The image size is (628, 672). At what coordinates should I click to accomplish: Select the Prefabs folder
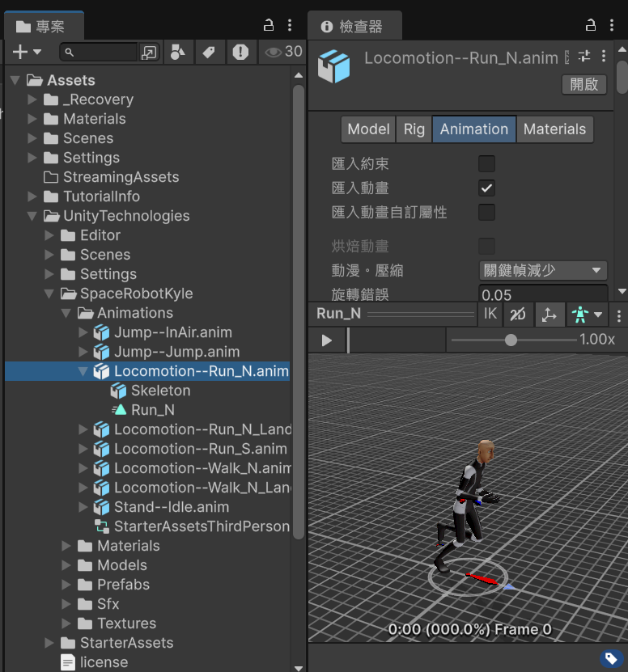click(x=123, y=585)
